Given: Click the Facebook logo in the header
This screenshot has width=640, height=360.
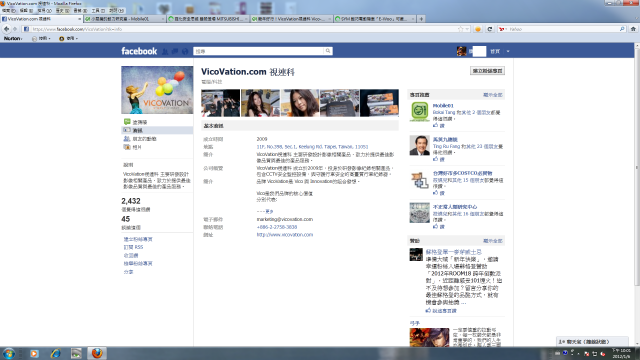Looking at the screenshot, I should 139,51.
